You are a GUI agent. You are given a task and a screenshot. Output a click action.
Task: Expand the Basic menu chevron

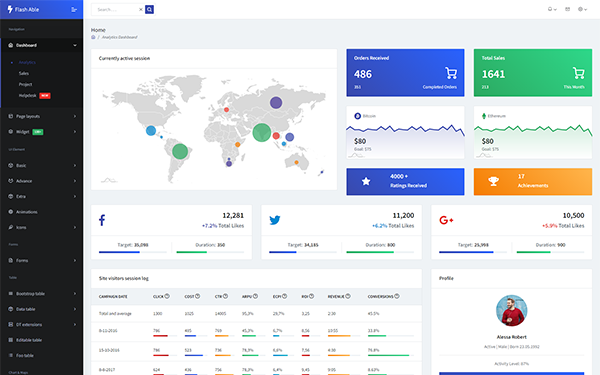pos(75,165)
